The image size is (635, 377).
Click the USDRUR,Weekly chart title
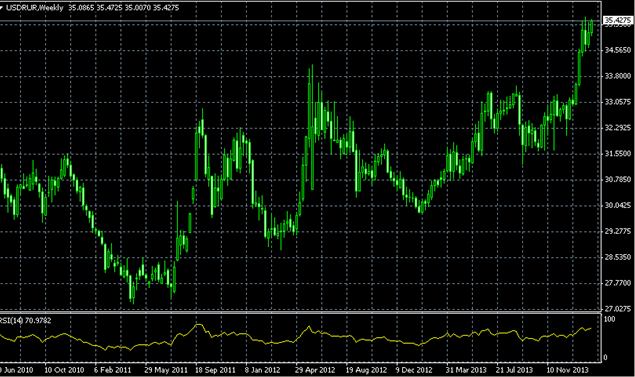34,8
